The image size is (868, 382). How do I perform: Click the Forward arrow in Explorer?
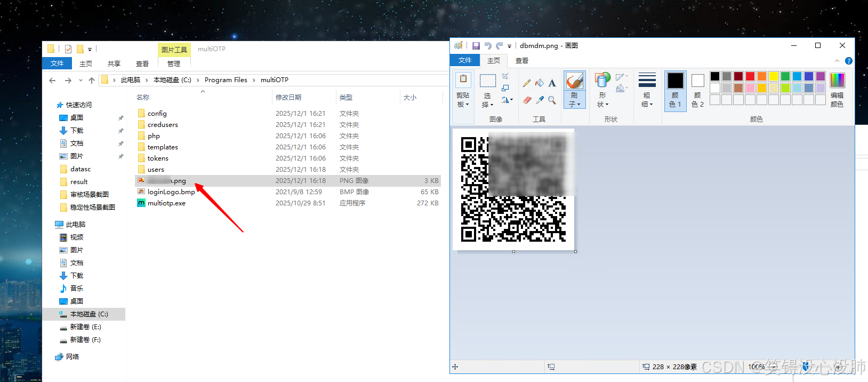(68, 81)
